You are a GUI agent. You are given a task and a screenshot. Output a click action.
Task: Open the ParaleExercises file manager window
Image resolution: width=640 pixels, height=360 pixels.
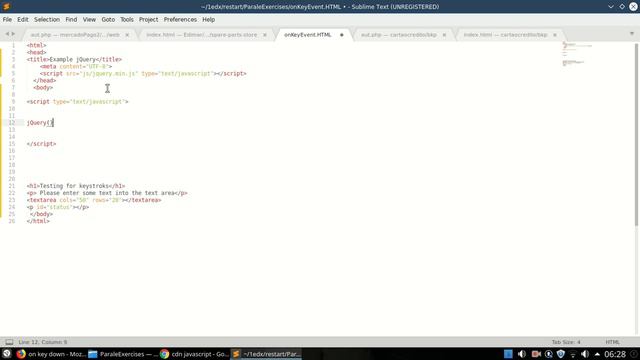click(123, 354)
